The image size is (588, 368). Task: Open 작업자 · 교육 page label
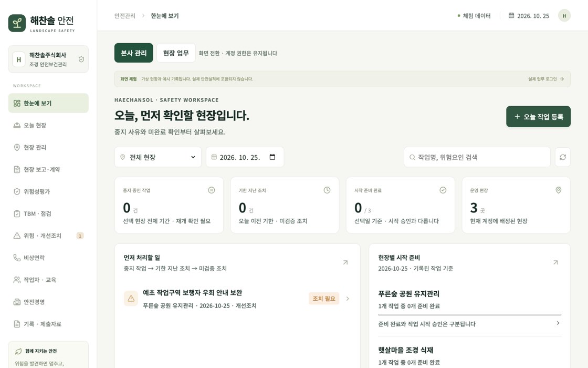tap(40, 280)
